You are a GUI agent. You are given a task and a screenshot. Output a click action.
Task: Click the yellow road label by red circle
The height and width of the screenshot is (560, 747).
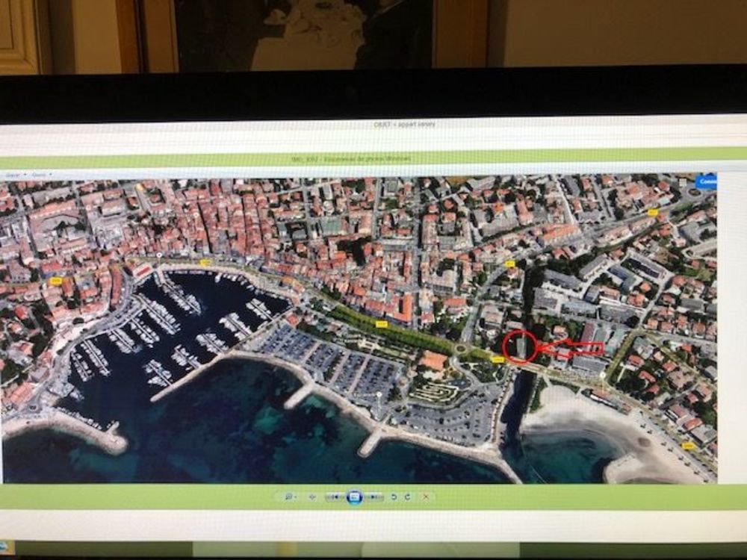tap(498, 359)
